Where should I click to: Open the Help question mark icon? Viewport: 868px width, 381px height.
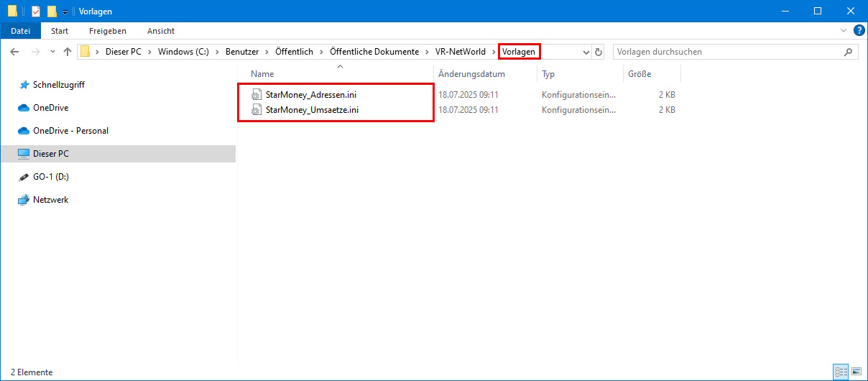[x=859, y=31]
